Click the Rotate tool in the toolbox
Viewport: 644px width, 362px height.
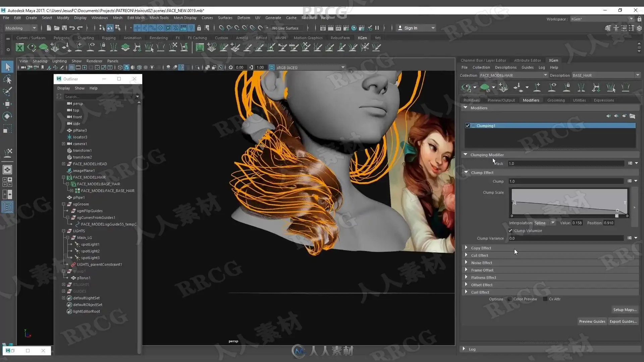7,116
